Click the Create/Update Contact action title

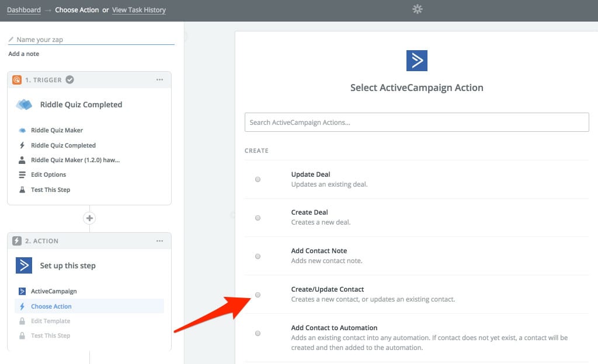coord(328,289)
